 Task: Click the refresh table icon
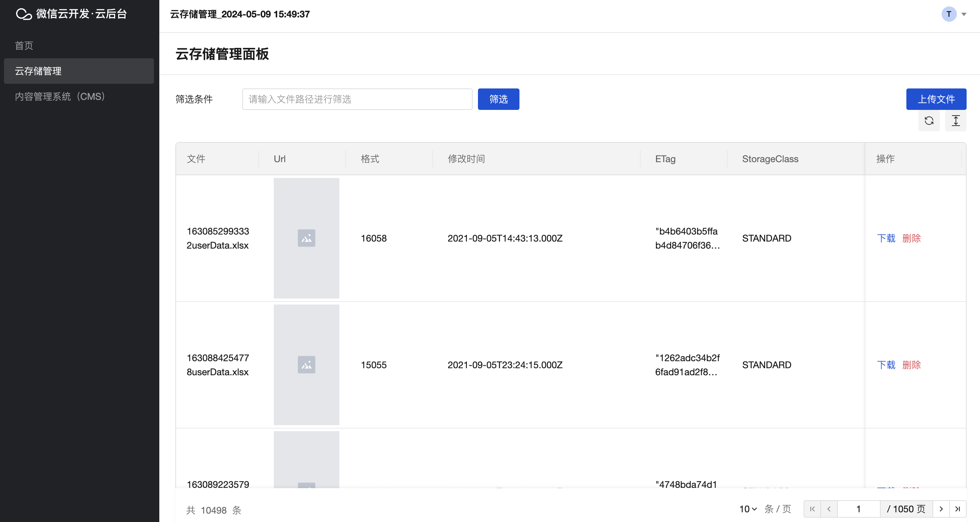929,121
